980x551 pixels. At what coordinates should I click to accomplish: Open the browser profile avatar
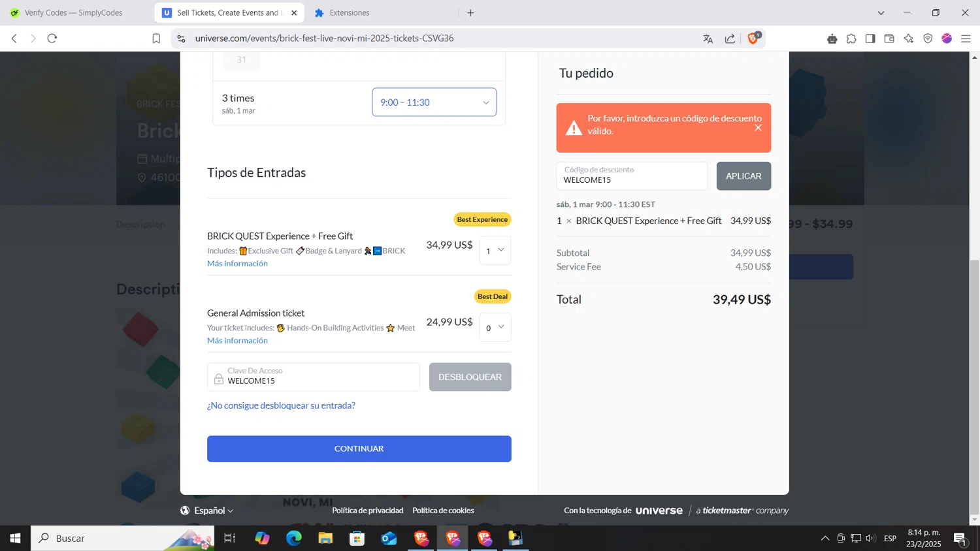(947, 39)
